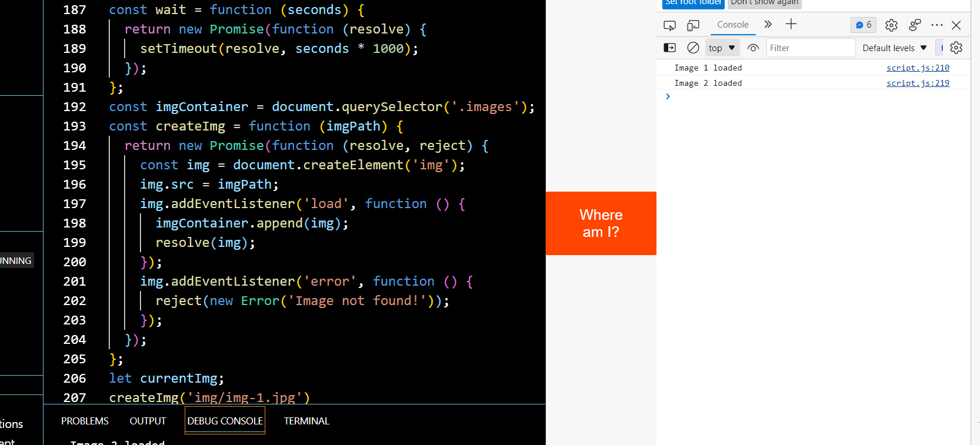Toggle the console sidebar
980x445 pixels.
670,48
